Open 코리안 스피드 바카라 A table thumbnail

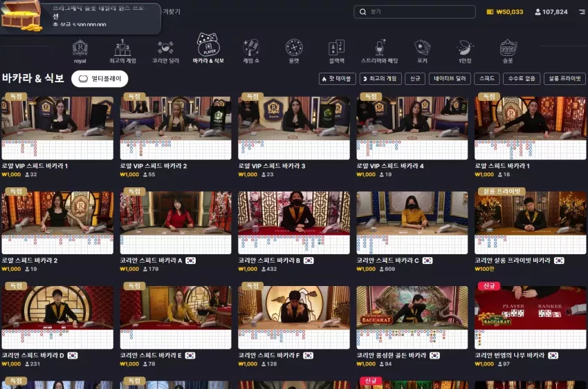point(176,222)
